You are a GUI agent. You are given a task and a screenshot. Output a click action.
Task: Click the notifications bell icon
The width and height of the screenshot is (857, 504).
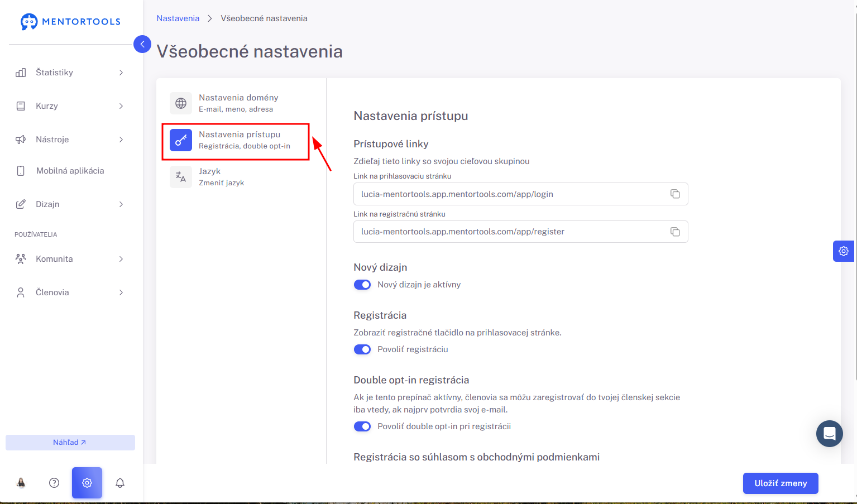(x=120, y=483)
